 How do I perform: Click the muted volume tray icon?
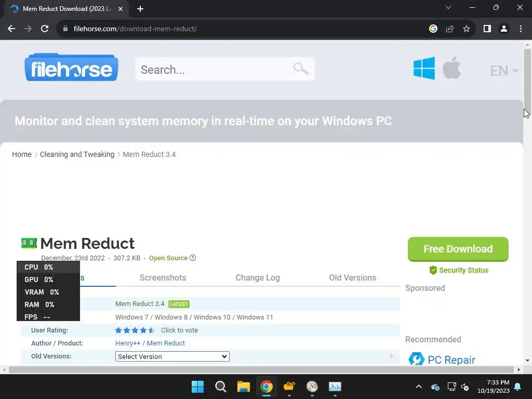click(x=465, y=387)
